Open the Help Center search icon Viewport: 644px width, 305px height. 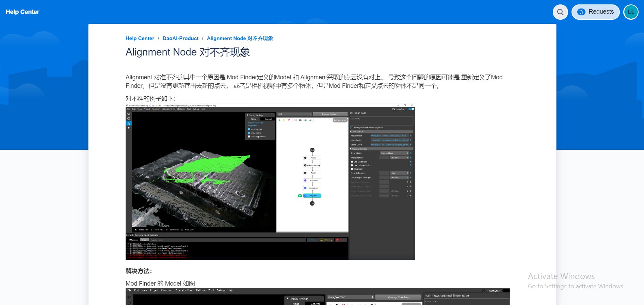point(560,12)
